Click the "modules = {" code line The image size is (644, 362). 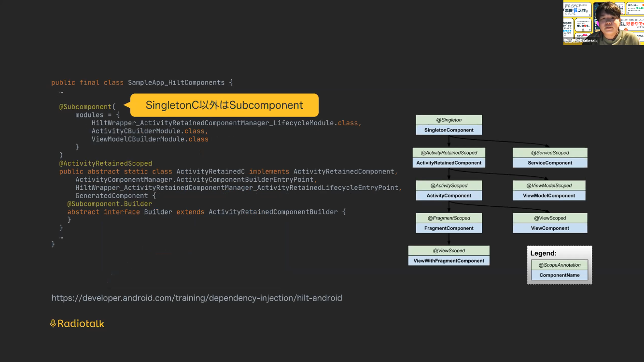tap(98, 115)
